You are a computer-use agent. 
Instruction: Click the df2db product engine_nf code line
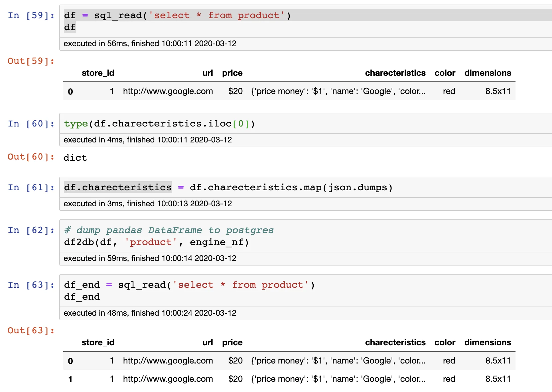click(x=157, y=242)
